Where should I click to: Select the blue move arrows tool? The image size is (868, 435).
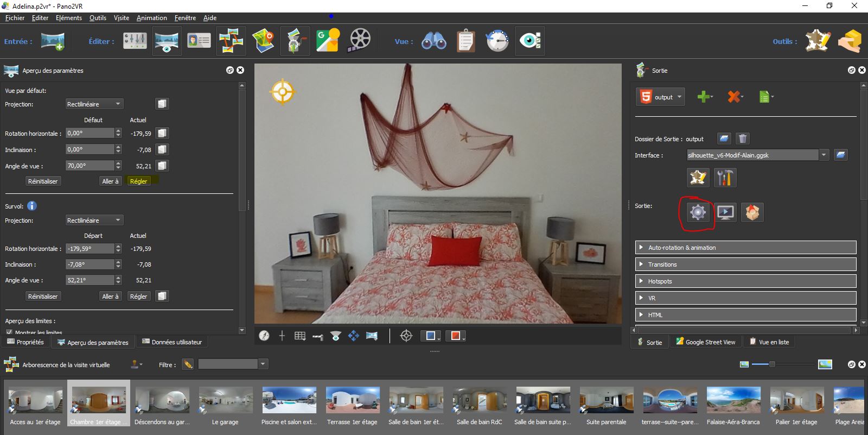coord(354,336)
